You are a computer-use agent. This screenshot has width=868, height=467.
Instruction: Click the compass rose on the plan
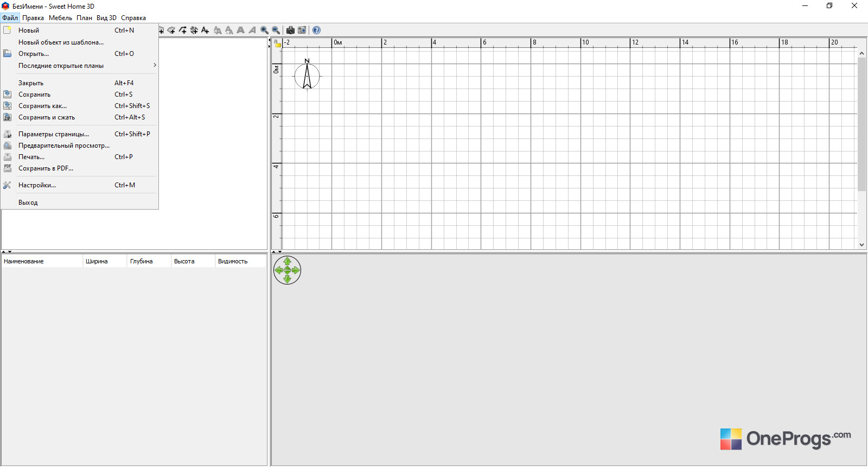[x=307, y=75]
